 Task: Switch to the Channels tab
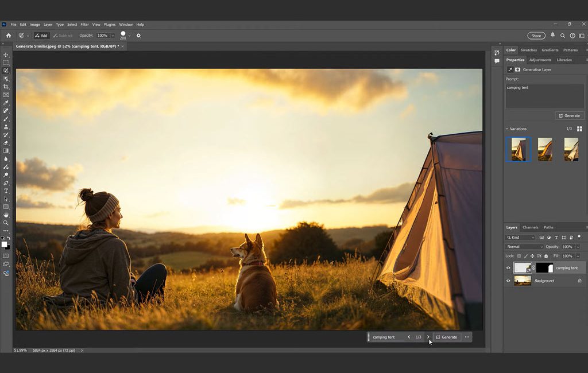530,227
